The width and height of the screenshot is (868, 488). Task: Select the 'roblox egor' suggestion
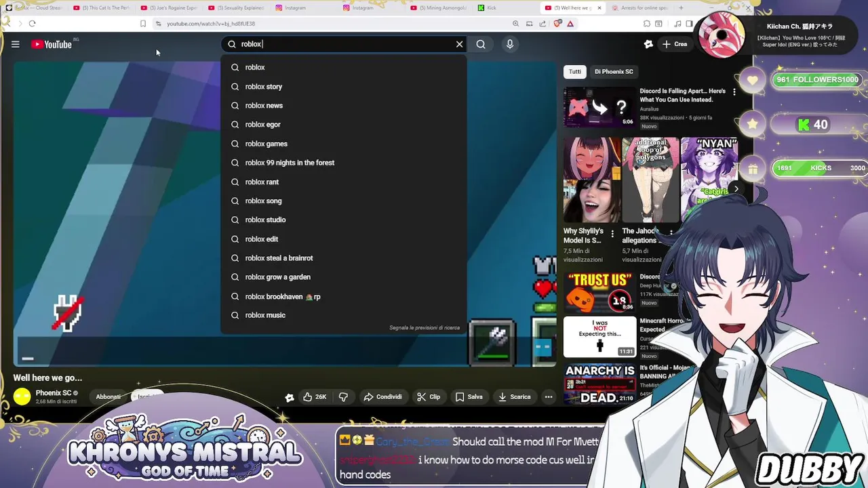click(344, 124)
